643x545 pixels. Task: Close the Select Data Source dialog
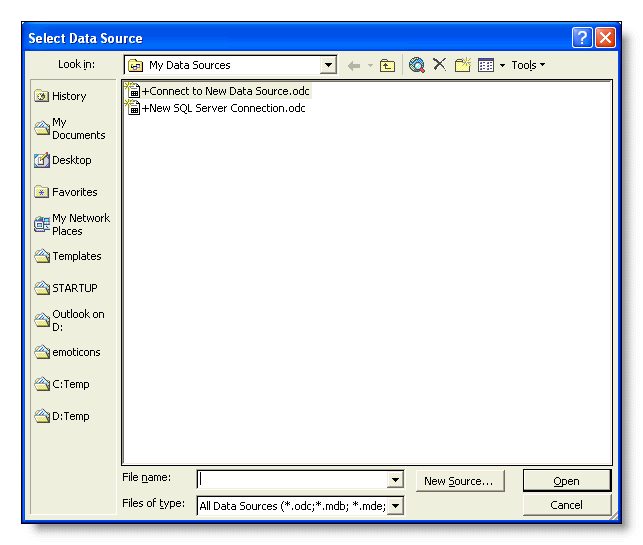click(x=605, y=38)
